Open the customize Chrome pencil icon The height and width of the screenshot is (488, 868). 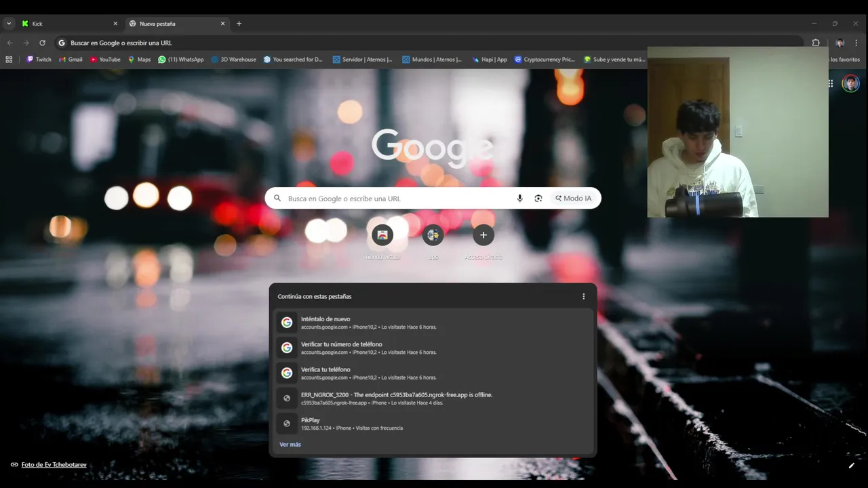click(851, 466)
